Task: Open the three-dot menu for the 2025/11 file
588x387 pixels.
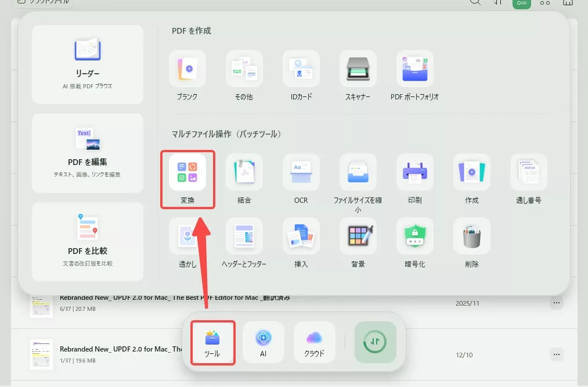Action: click(556, 302)
